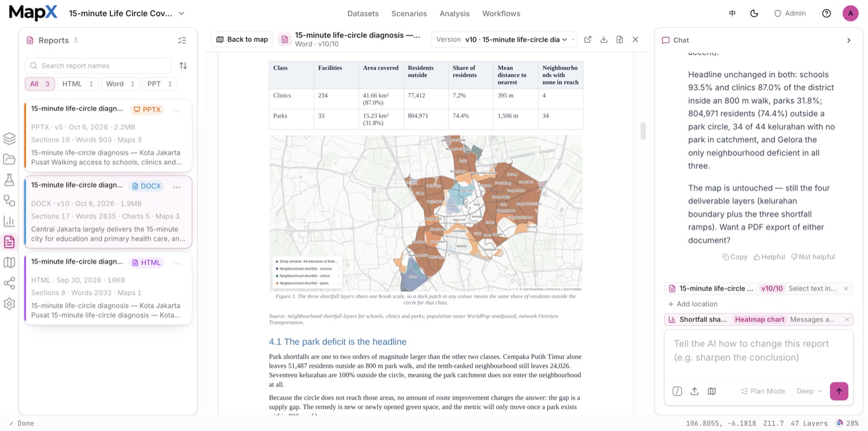
Task: Expand the project title dropdown
Action: click(x=181, y=13)
